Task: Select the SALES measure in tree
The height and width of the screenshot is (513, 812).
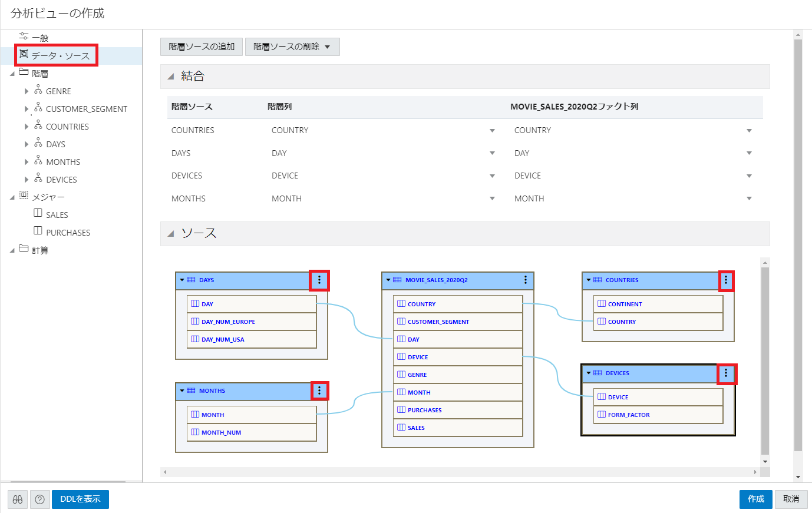Action: pyautogui.click(x=57, y=215)
